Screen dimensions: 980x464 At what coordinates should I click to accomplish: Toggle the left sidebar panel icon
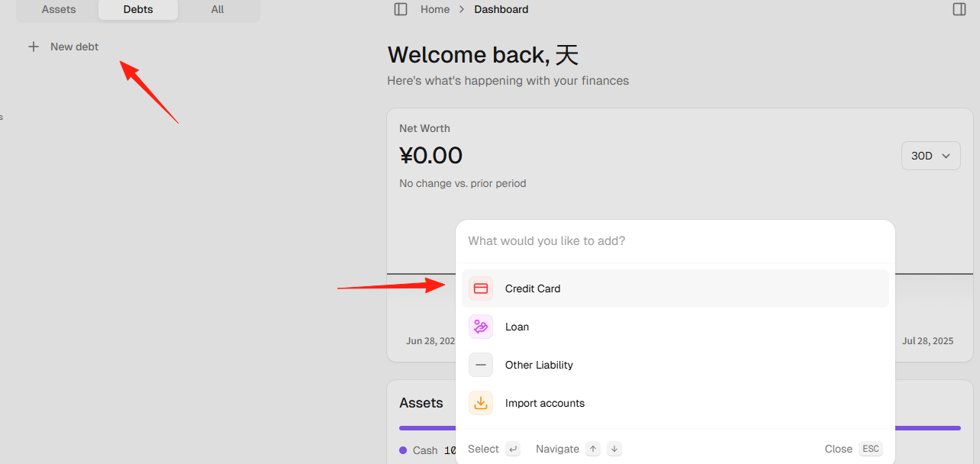pyautogui.click(x=401, y=9)
